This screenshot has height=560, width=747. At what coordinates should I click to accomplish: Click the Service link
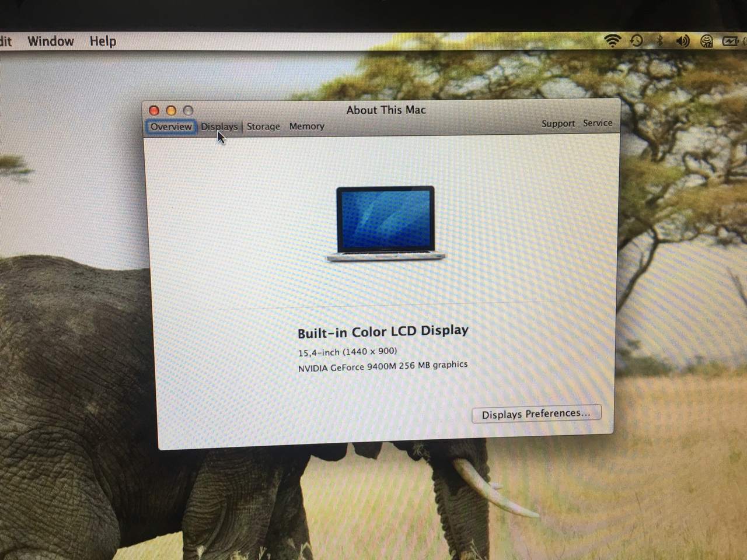click(x=598, y=123)
